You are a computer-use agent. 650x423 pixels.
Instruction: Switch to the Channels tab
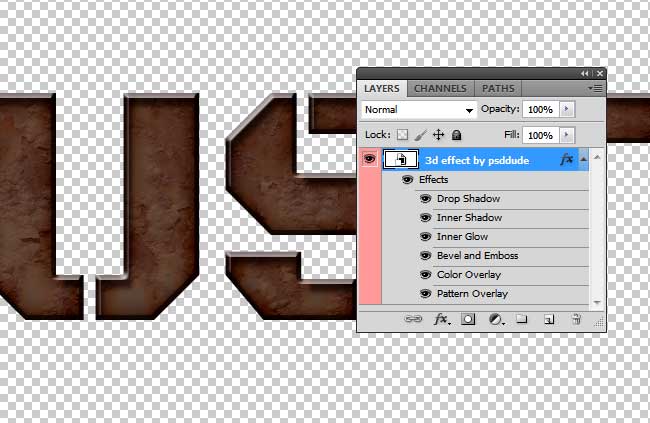tap(440, 88)
